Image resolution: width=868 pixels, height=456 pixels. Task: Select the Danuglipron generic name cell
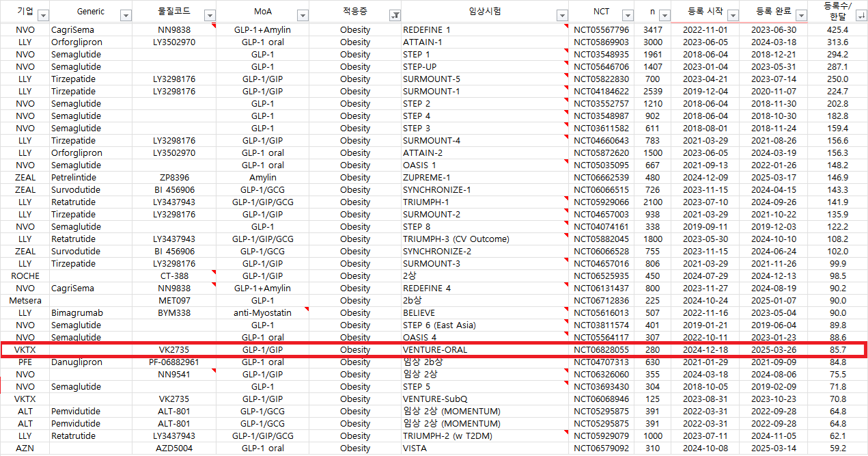coord(91,362)
